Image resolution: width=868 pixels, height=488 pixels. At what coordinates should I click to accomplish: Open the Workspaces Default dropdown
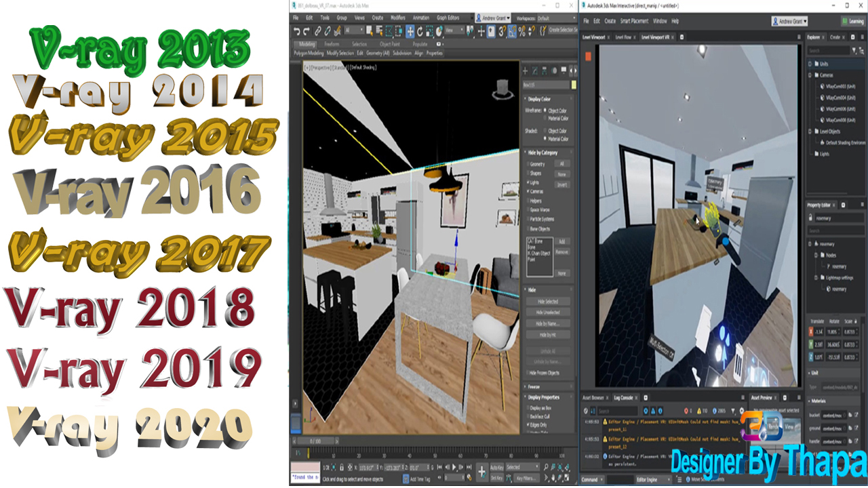tap(557, 18)
